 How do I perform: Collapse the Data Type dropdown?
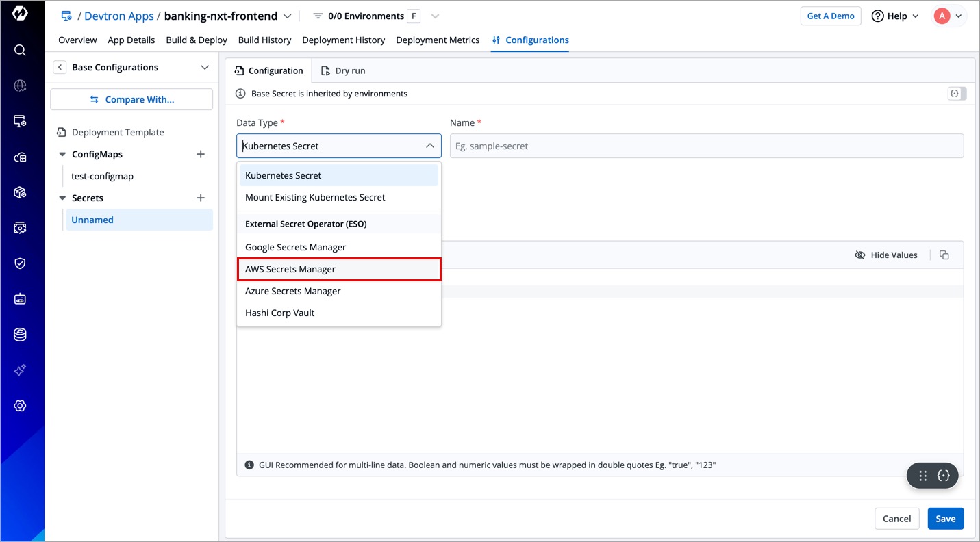tap(429, 146)
